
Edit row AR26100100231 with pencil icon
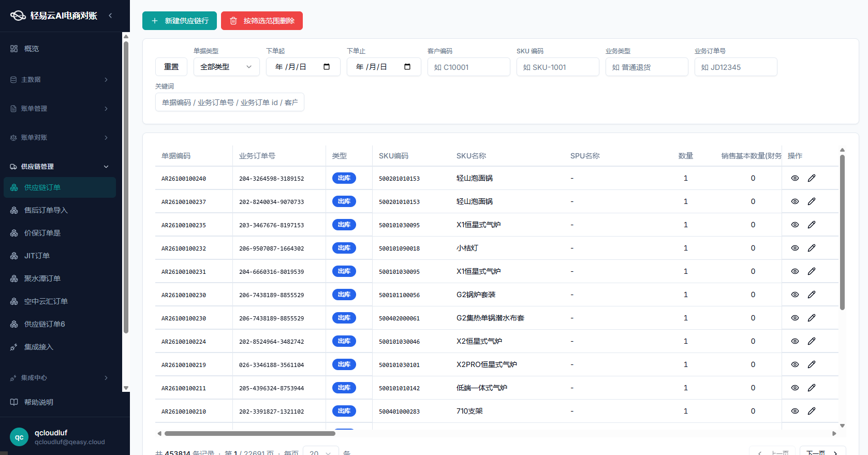point(812,271)
